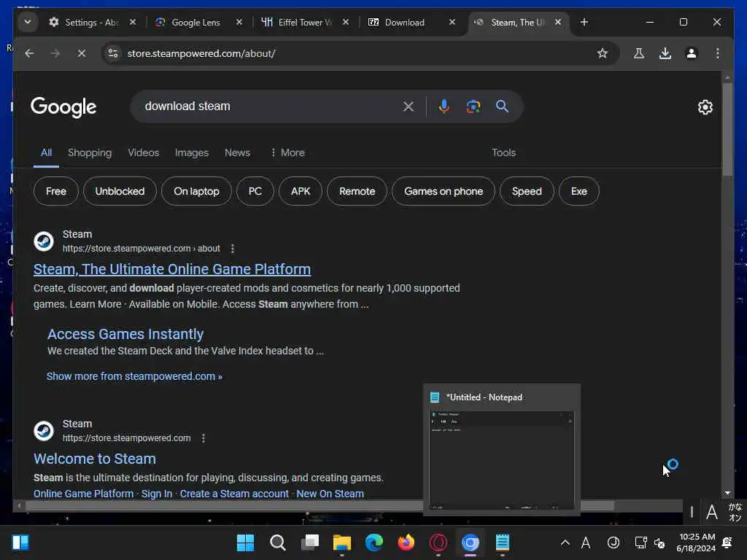The image size is (747, 560).
Task: Apply the Free filter chip
Action: [55, 192]
